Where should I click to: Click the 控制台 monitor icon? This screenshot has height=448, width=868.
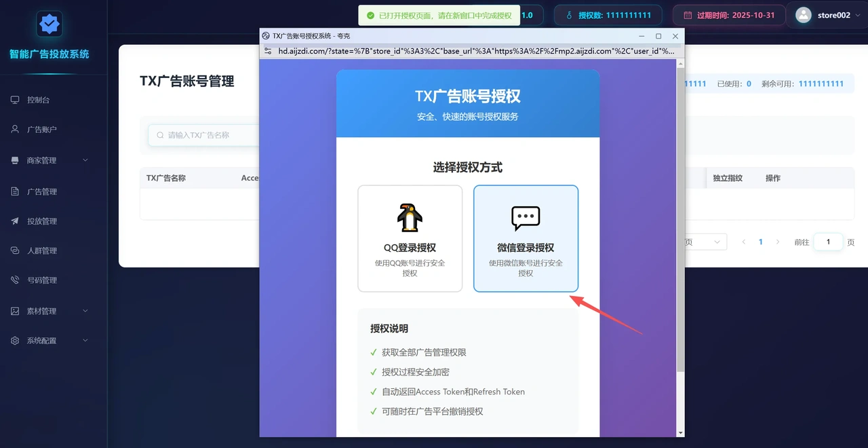(15, 100)
